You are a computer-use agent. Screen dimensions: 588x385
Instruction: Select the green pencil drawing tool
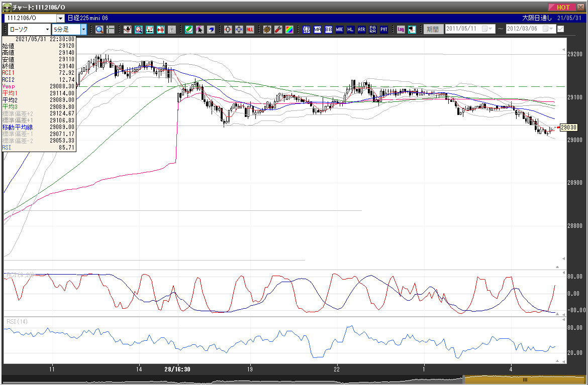click(x=188, y=29)
